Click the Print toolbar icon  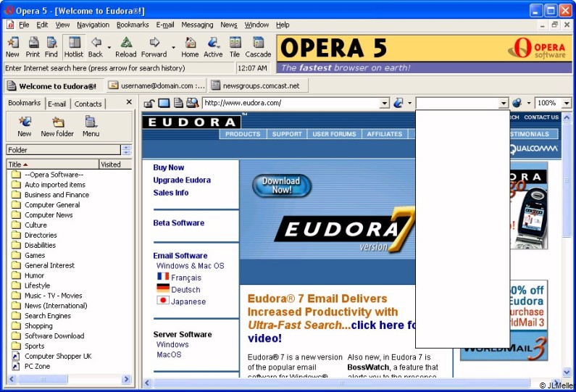33,47
